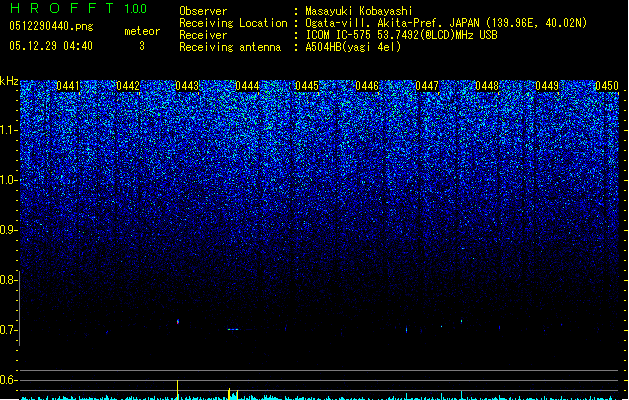629x400 pixels.
Task: Click the 0450 time marker
Action: (607, 86)
